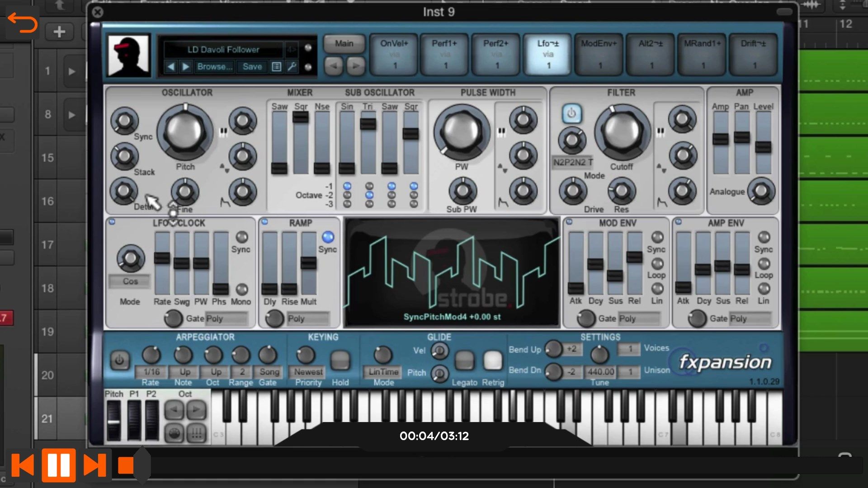Click the Bend Up +2 value field
868x488 pixels.
(x=571, y=349)
